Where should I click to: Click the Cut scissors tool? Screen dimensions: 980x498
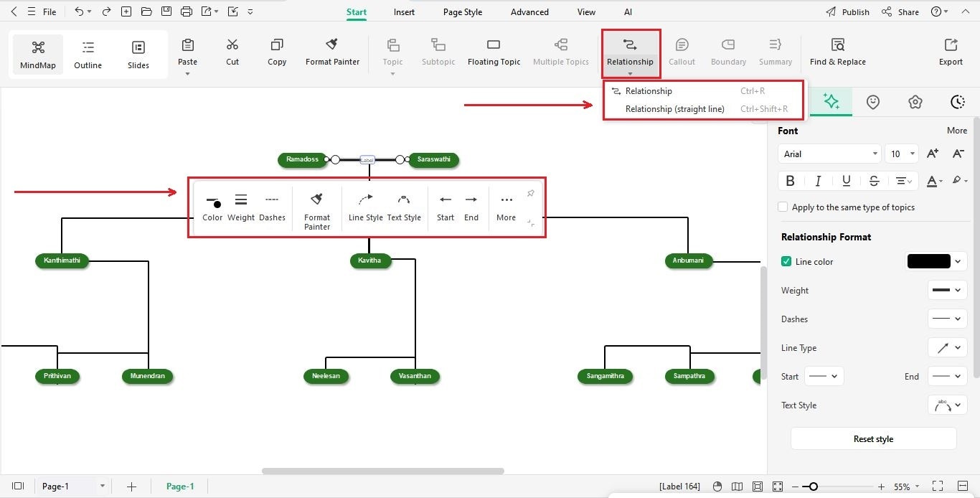[x=232, y=52]
